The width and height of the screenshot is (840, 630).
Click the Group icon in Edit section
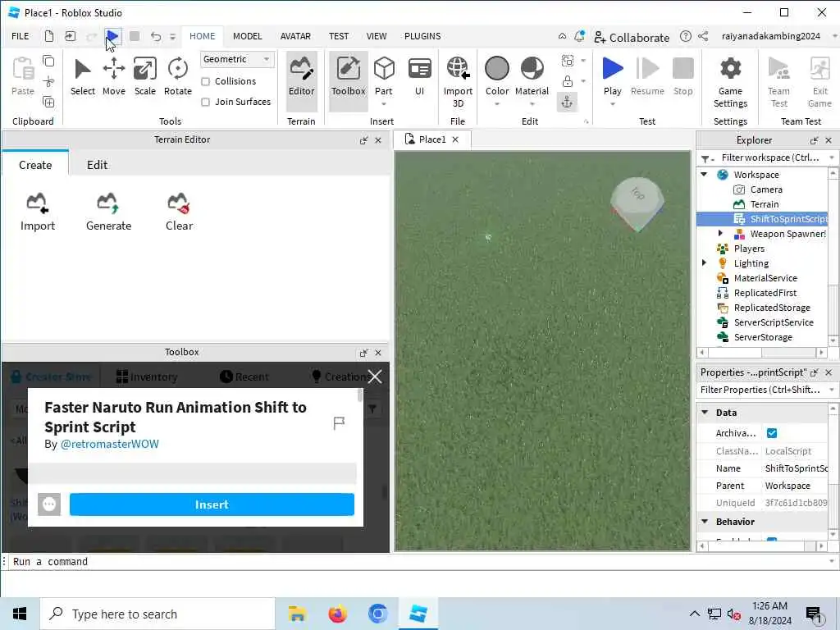click(568, 61)
